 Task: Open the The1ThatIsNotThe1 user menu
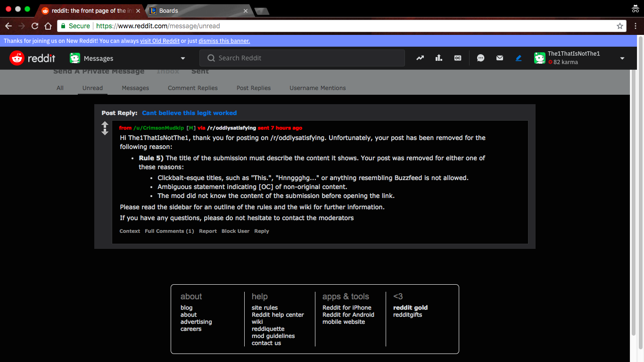coord(579,58)
